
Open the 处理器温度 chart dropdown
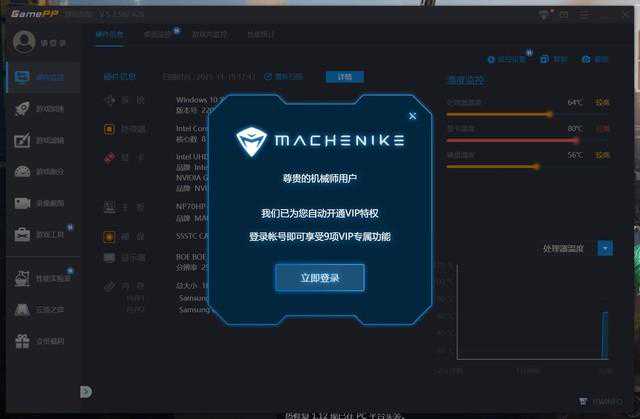click(x=605, y=247)
